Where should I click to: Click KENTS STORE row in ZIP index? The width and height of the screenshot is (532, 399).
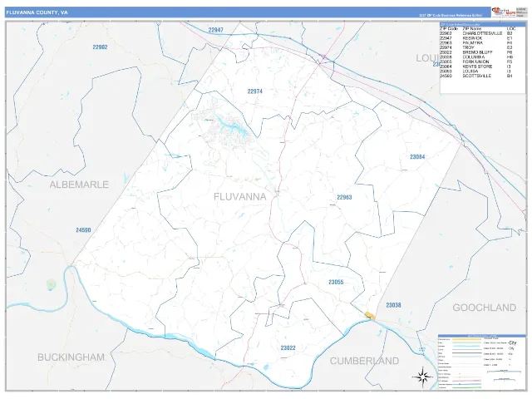point(476,66)
